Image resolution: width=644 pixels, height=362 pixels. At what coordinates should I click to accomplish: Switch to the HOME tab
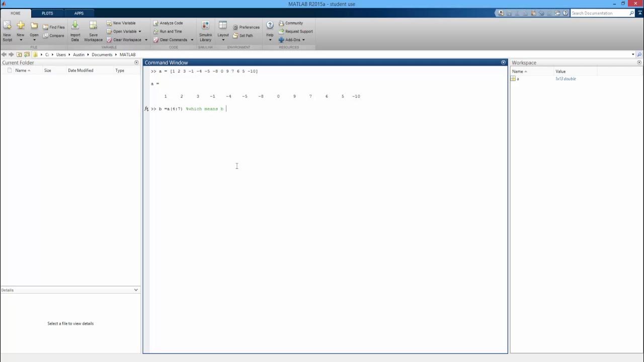coord(16,13)
